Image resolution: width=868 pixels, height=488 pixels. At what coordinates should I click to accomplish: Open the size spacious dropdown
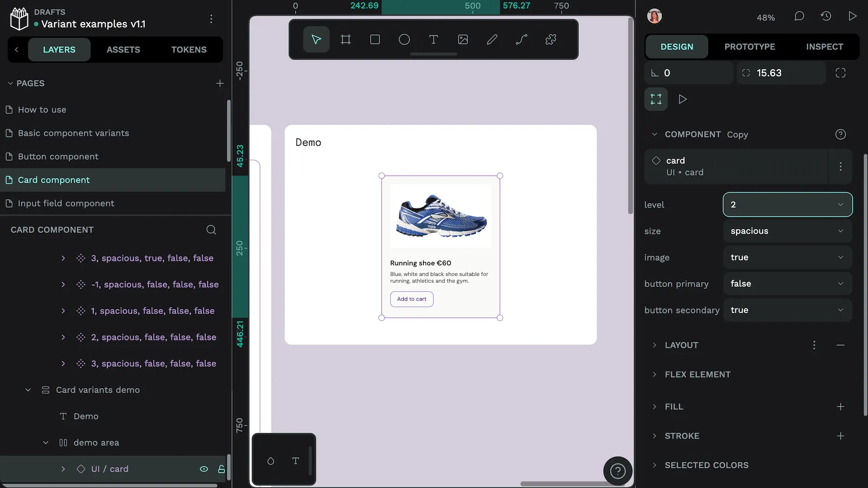[787, 231]
